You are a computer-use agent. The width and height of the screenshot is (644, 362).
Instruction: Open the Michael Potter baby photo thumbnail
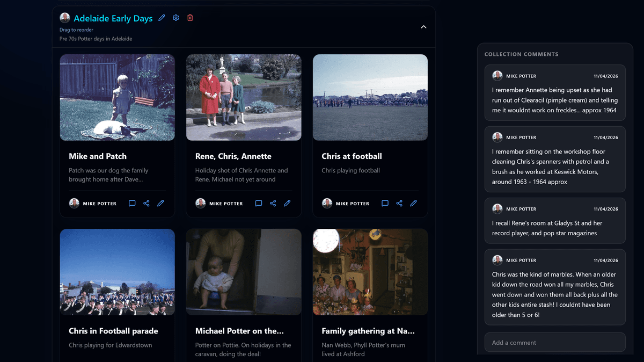(244, 272)
